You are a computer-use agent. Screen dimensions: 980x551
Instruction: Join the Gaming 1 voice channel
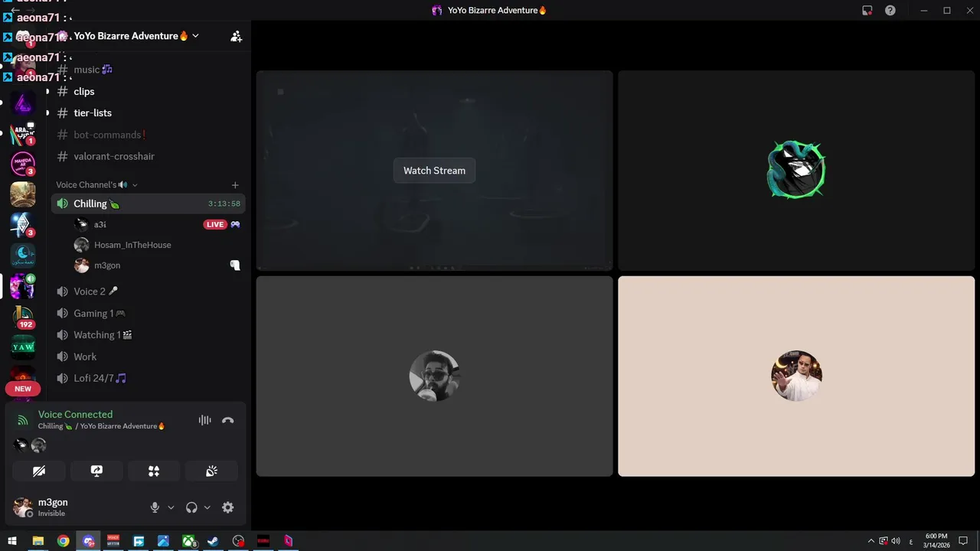pos(149,313)
